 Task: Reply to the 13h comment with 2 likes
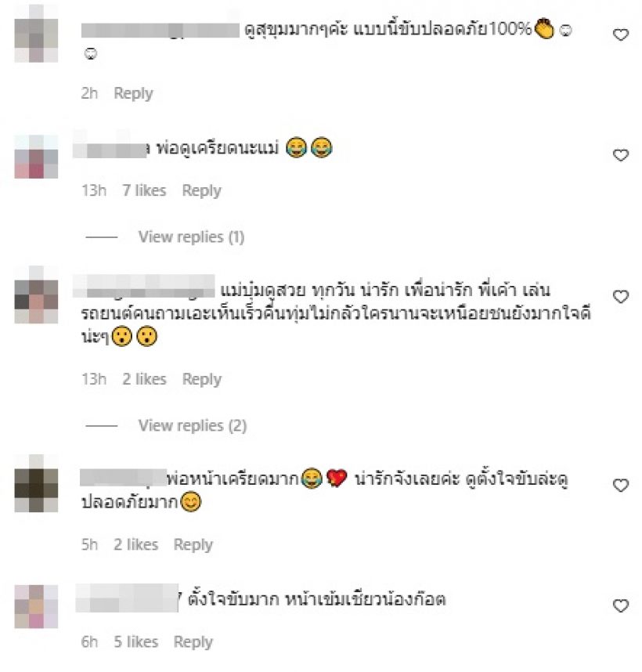click(x=202, y=379)
